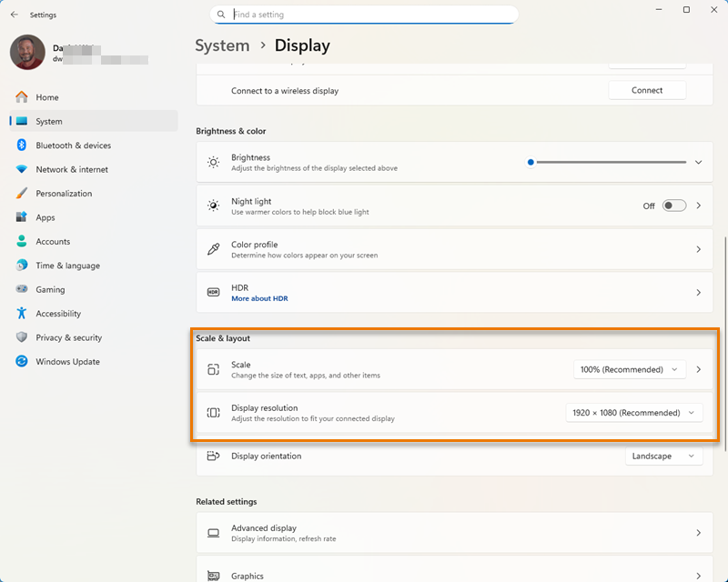Open Graphics settings chevron

tap(699, 576)
